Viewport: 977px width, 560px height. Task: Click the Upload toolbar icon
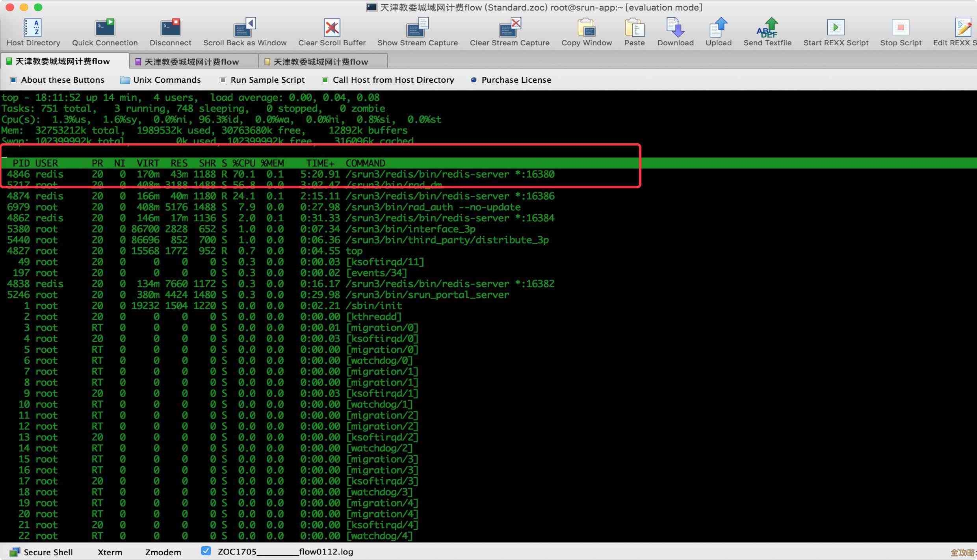click(x=718, y=28)
